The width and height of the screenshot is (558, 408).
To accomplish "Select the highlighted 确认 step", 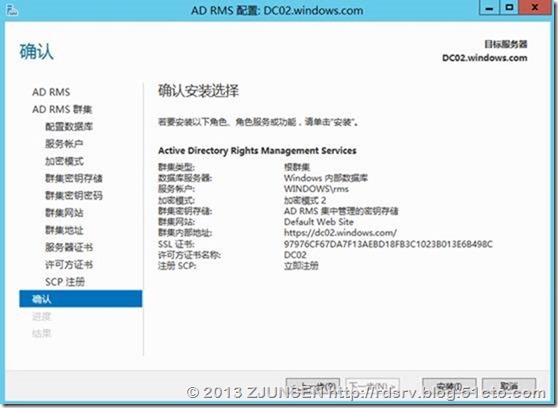I will click(x=81, y=299).
